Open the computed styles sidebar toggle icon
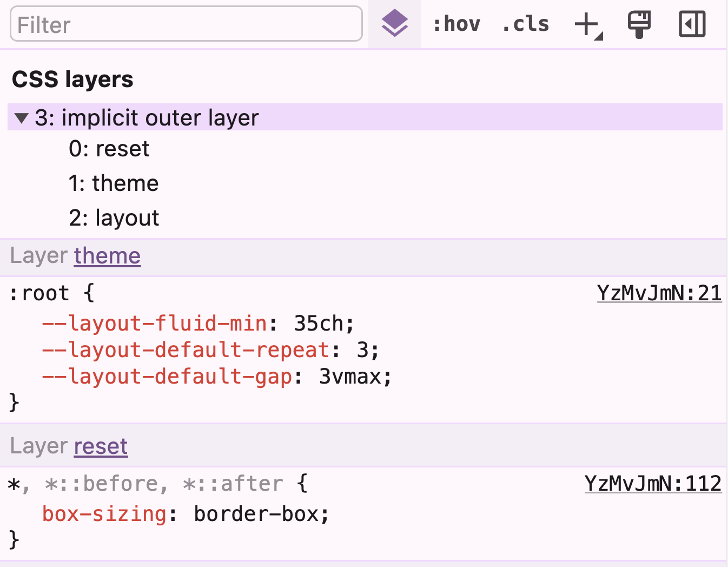Viewport: 728px width, 567px height. [x=692, y=24]
